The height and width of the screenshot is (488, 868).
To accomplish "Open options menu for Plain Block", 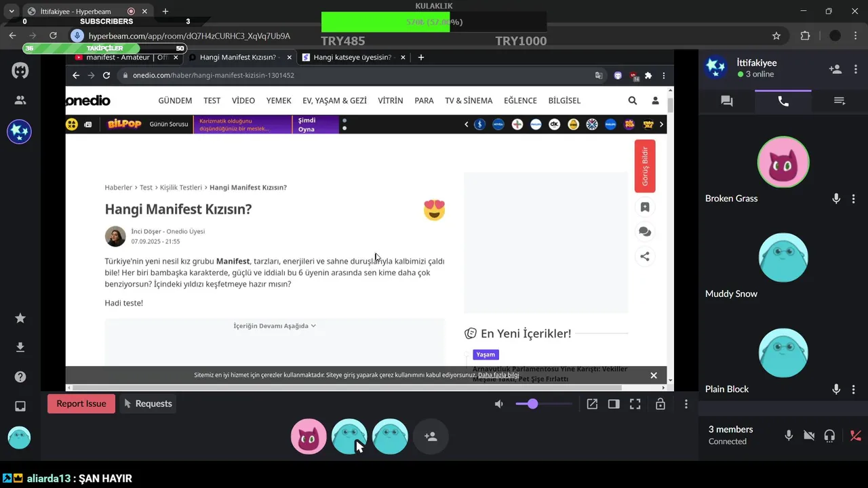I will [x=854, y=389].
